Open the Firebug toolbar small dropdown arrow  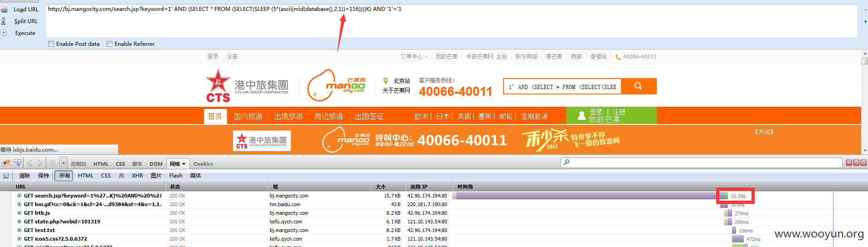63,163
